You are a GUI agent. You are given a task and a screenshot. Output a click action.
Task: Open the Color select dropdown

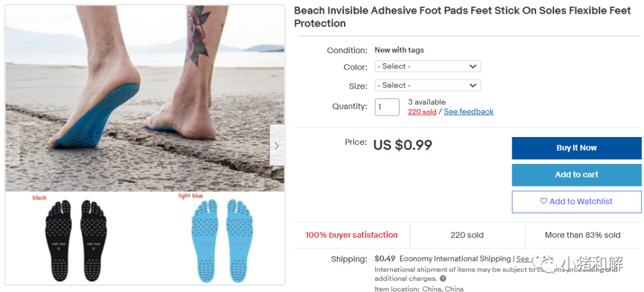[428, 67]
